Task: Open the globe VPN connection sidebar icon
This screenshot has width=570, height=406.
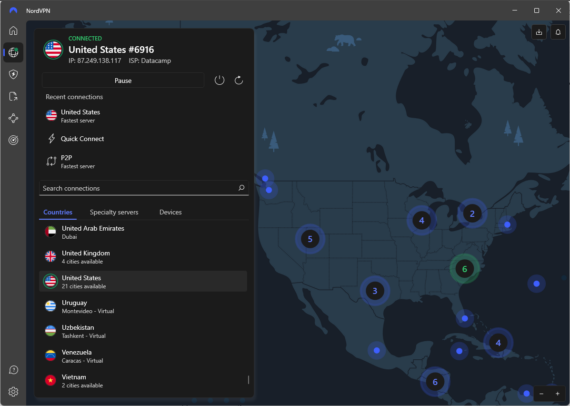Action: click(x=13, y=52)
